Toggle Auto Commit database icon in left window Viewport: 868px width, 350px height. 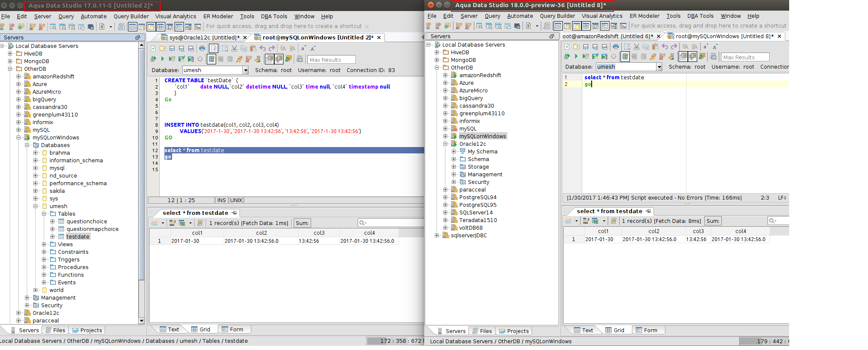tap(211, 59)
